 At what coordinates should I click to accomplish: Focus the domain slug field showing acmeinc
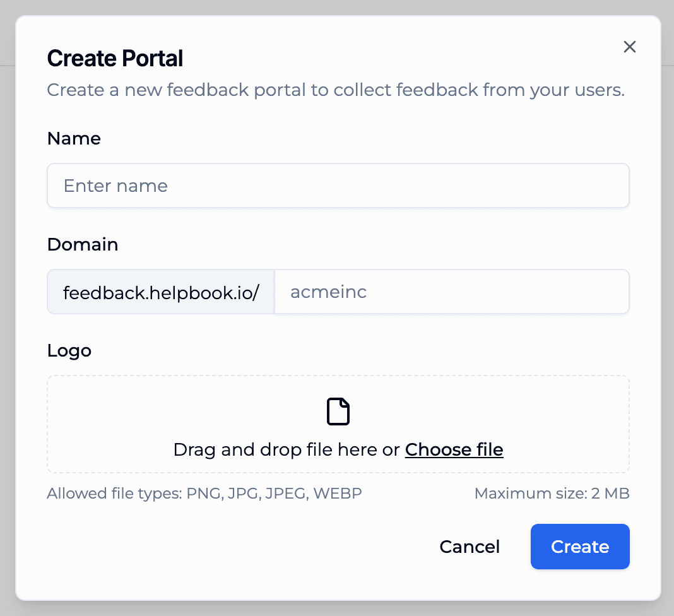451,292
